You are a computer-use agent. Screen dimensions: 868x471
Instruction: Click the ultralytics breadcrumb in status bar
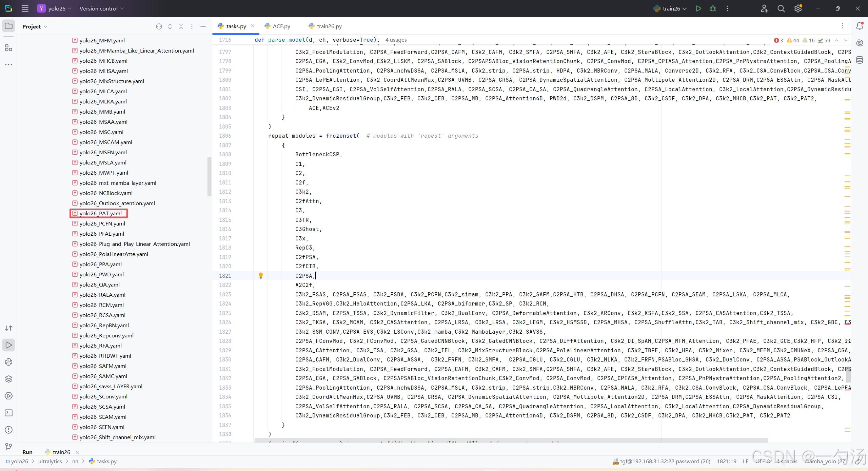pyautogui.click(x=50, y=461)
